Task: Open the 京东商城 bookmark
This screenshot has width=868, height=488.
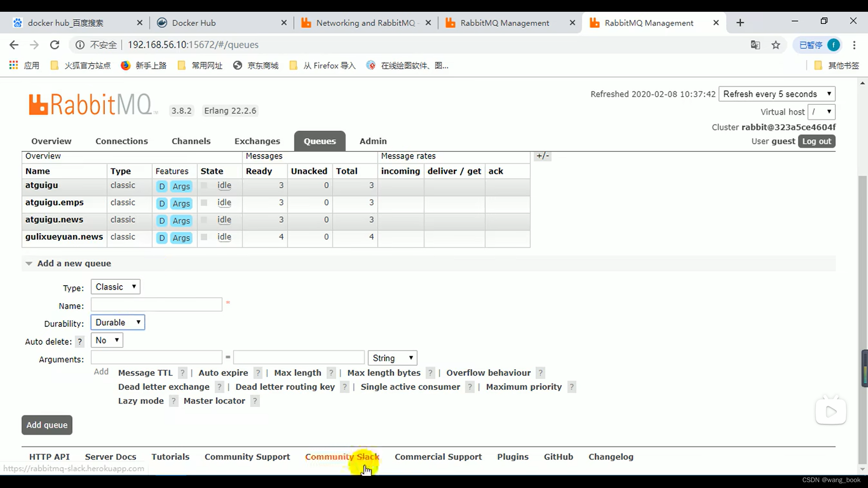Action: tap(256, 66)
